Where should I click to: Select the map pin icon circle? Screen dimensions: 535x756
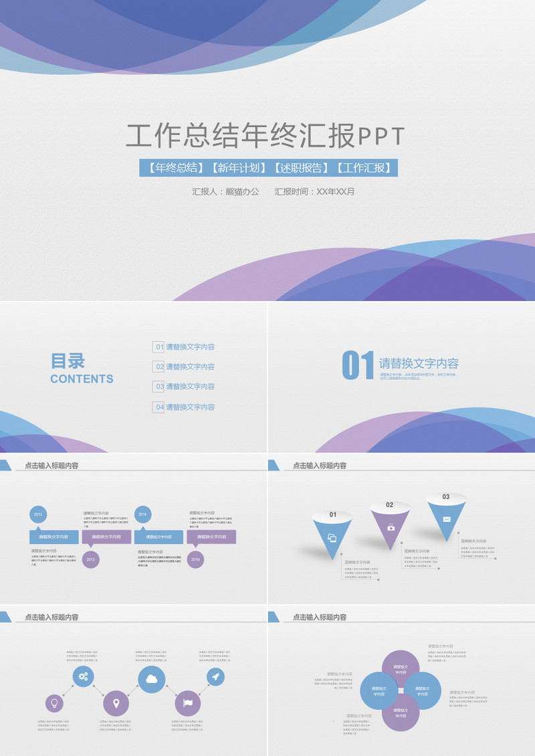116,703
